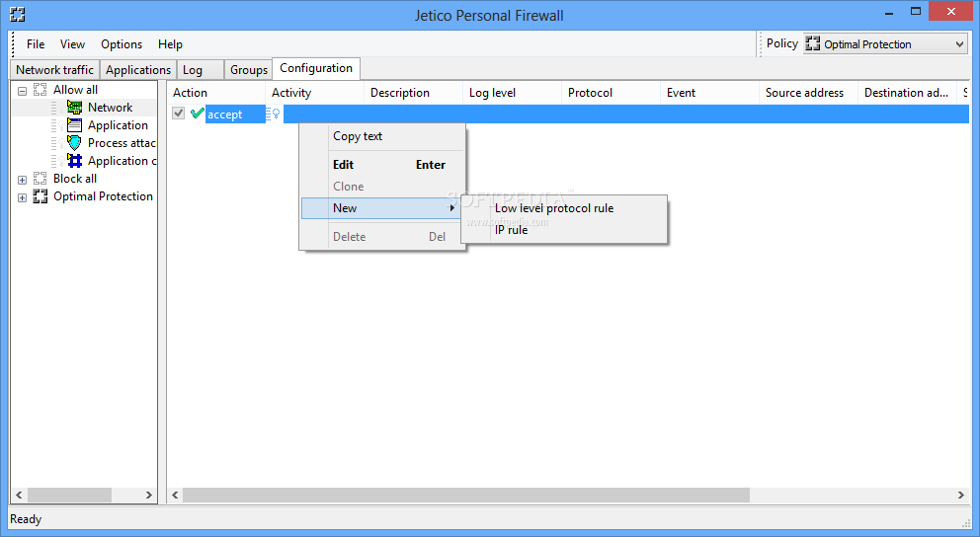
Task: Click the Destination address column header
Action: (908, 93)
